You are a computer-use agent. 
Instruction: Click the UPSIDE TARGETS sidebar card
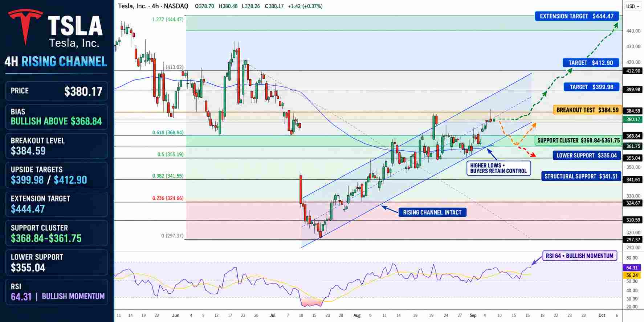(x=57, y=175)
